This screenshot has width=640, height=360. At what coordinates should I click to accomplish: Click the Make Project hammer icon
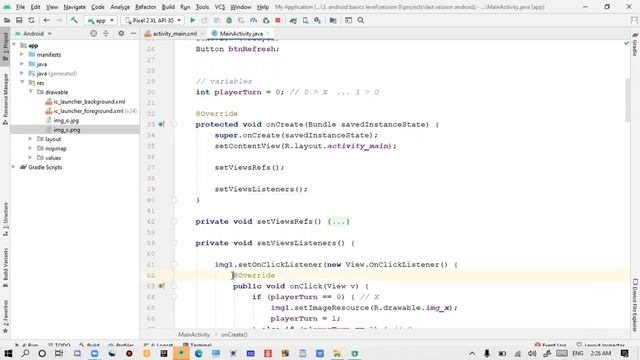point(74,20)
